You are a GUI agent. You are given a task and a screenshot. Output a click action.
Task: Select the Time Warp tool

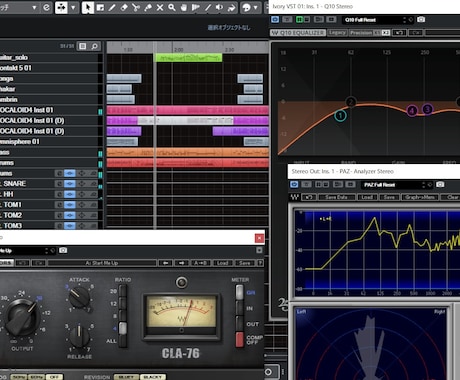tap(196, 8)
